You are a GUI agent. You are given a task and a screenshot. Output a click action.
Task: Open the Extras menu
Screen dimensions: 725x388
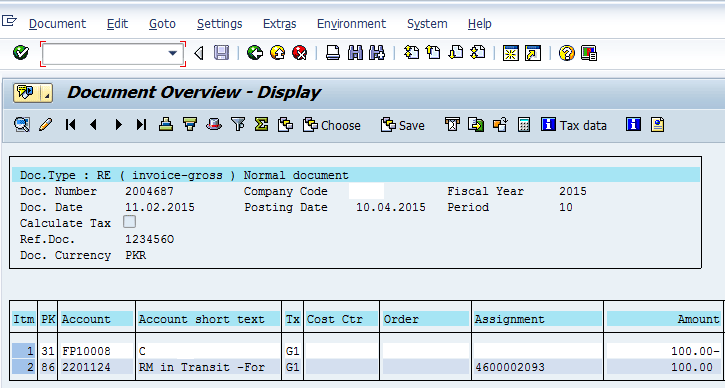tap(280, 24)
